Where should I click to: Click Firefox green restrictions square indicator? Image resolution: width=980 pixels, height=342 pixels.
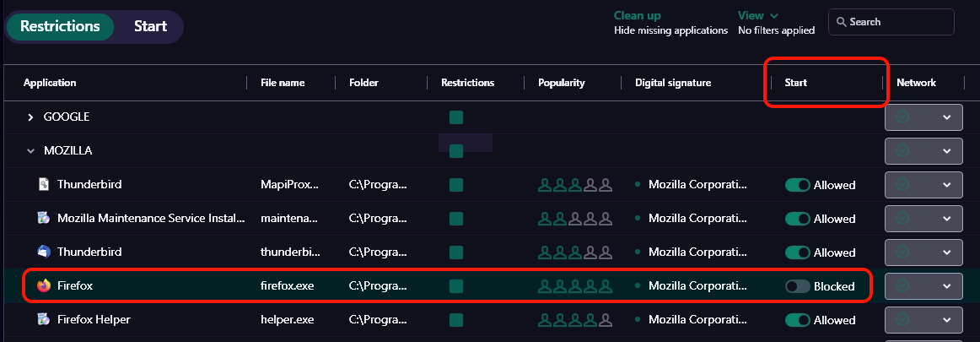coord(456,286)
